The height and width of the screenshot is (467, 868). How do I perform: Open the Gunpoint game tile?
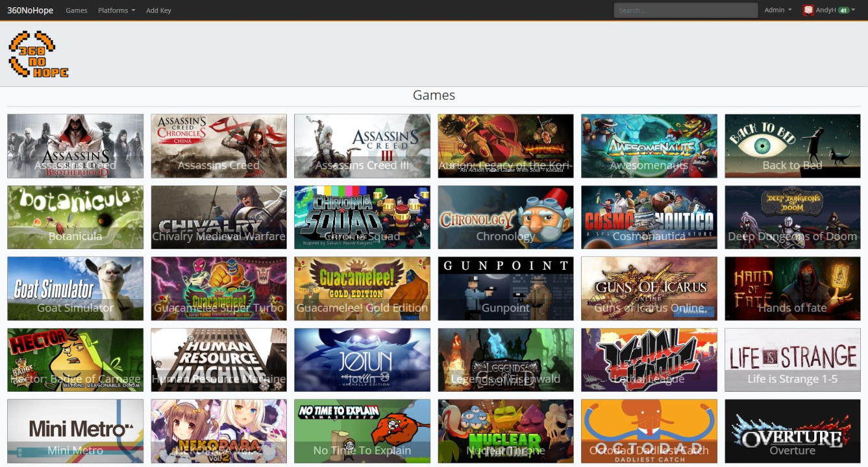pos(506,289)
